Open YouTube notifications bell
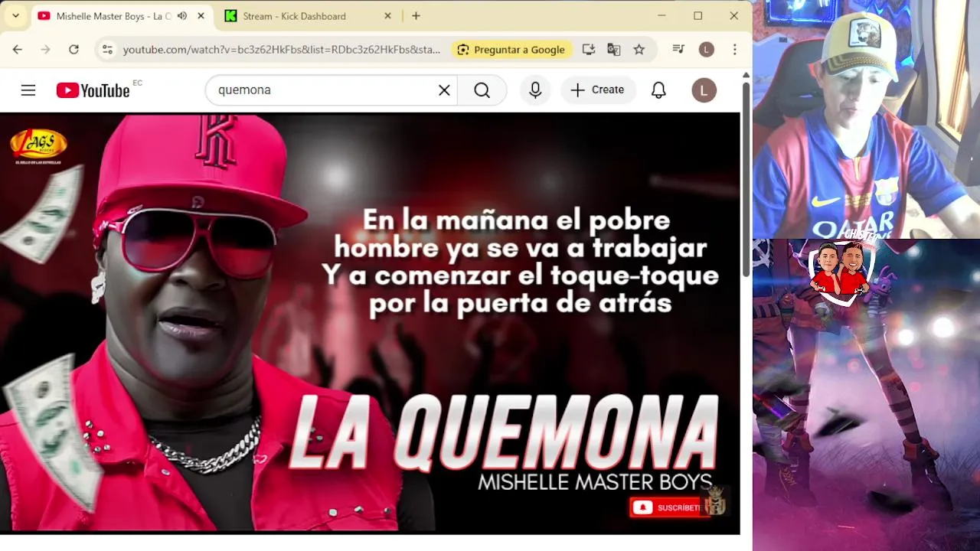Image resolution: width=980 pixels, height=551 pixels. 658,90
